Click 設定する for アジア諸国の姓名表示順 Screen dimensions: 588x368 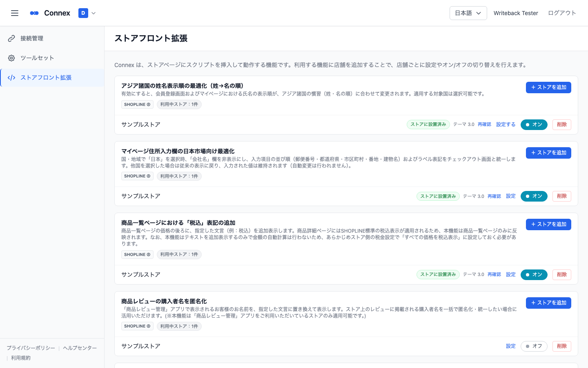point(506,125)
